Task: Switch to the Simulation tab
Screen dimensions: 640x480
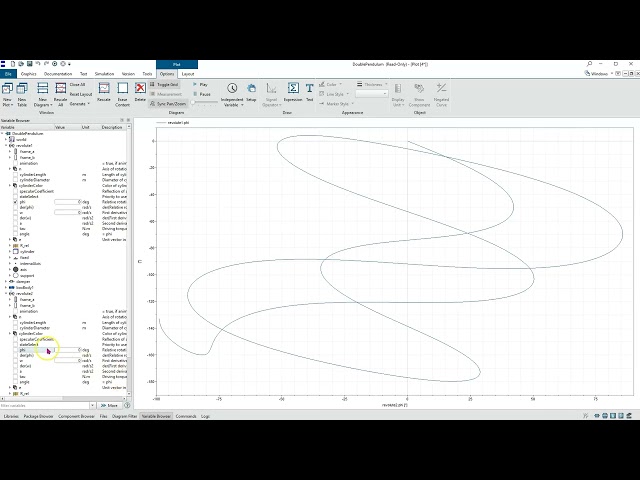Action: [104, 74]
